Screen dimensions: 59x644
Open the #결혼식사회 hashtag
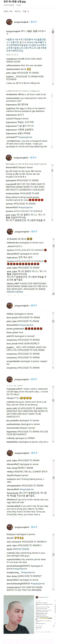click(12, 39)
